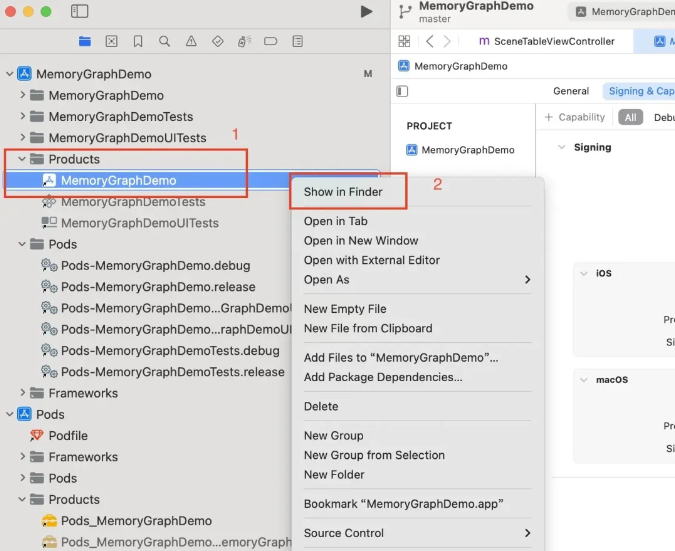Click the scheme selector MemoryGraphDemo icon
The width and height of the screenshot is (675, 551).
[x=581, y=12]
